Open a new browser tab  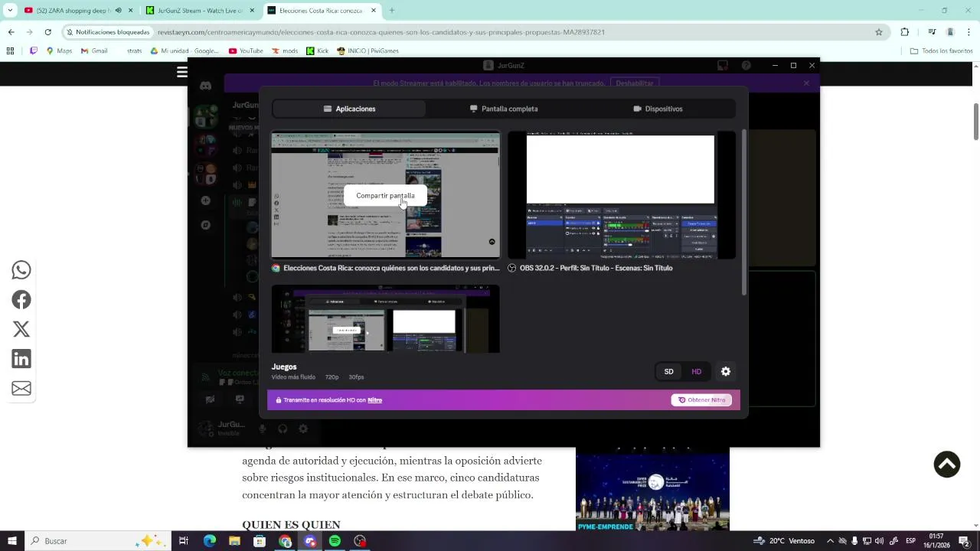pyautogui.click(x=392, y=11)
